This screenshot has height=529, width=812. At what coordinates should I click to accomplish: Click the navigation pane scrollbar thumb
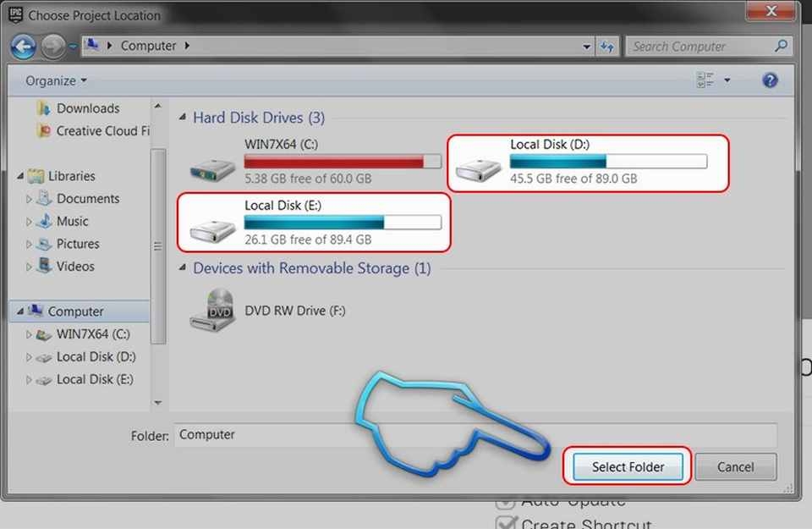[x=158, y=246]
